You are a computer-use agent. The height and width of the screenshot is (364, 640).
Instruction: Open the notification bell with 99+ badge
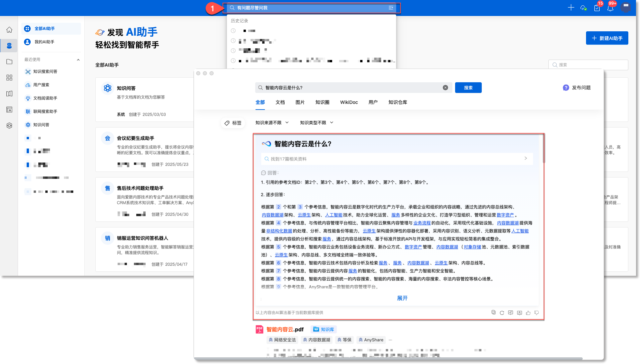click(x=610, y=8)
